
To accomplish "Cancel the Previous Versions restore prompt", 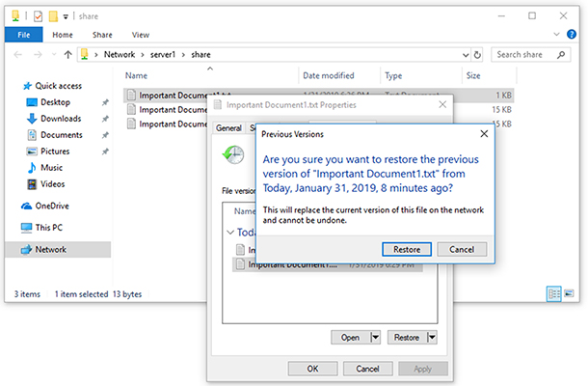I will 462,249.
